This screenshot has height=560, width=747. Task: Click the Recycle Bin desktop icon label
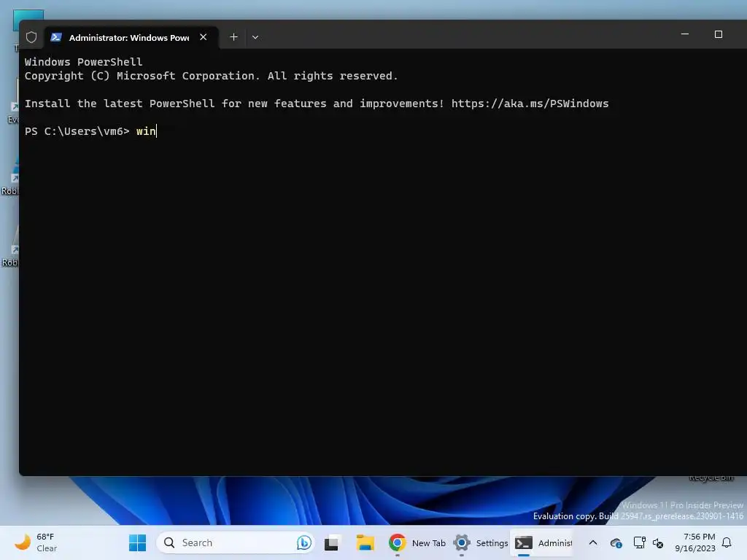pyautogui.click(x=711, y=478)
